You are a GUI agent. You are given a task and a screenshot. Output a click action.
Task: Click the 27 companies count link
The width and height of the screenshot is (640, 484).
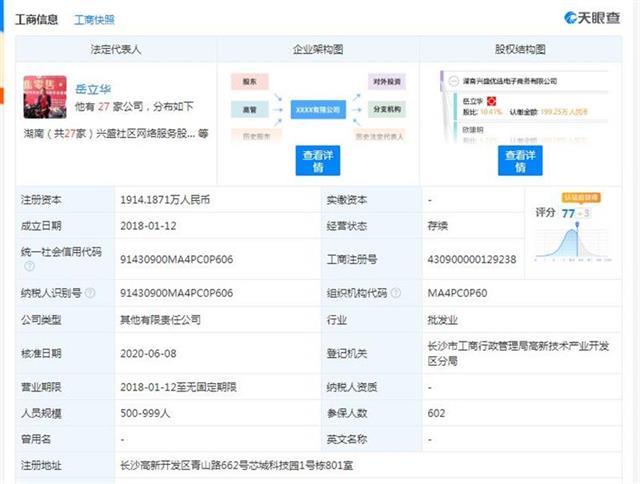(x=104, y=107)
